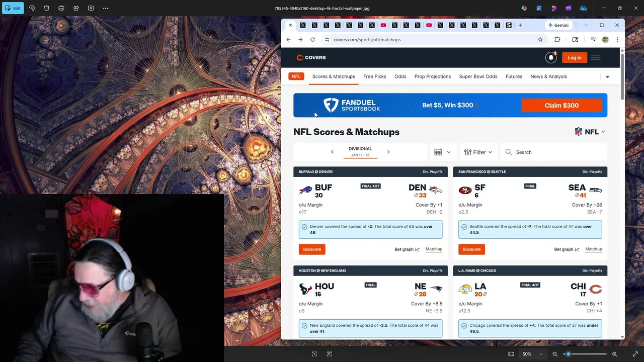Rotate the image in Photos
This screenshot has height=362, width=644.
click(32, 8)
